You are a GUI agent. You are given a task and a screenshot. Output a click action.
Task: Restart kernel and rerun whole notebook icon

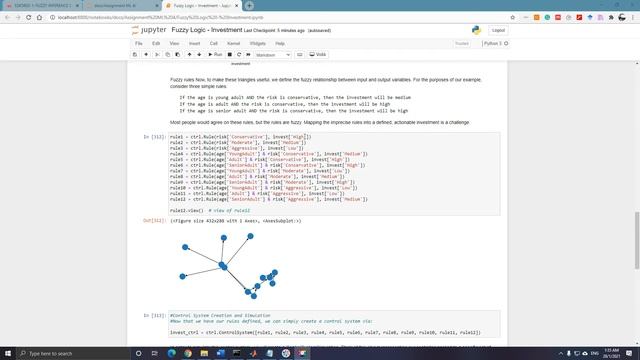coord(248,54)
